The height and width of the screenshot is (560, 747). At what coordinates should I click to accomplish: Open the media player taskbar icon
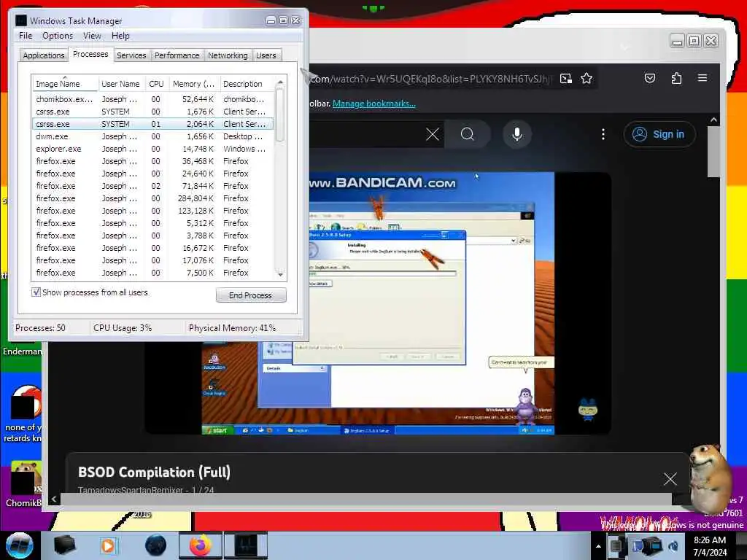coord(108,545)
